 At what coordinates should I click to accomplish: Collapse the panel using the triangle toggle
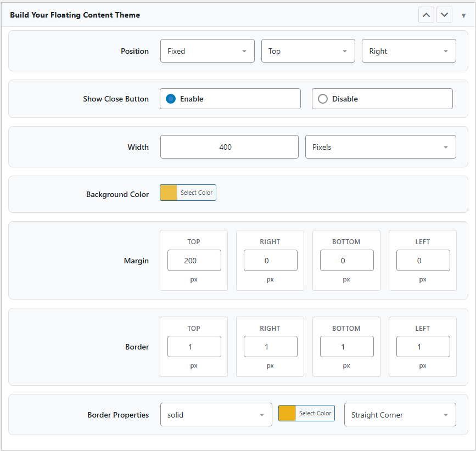[463, 15]
